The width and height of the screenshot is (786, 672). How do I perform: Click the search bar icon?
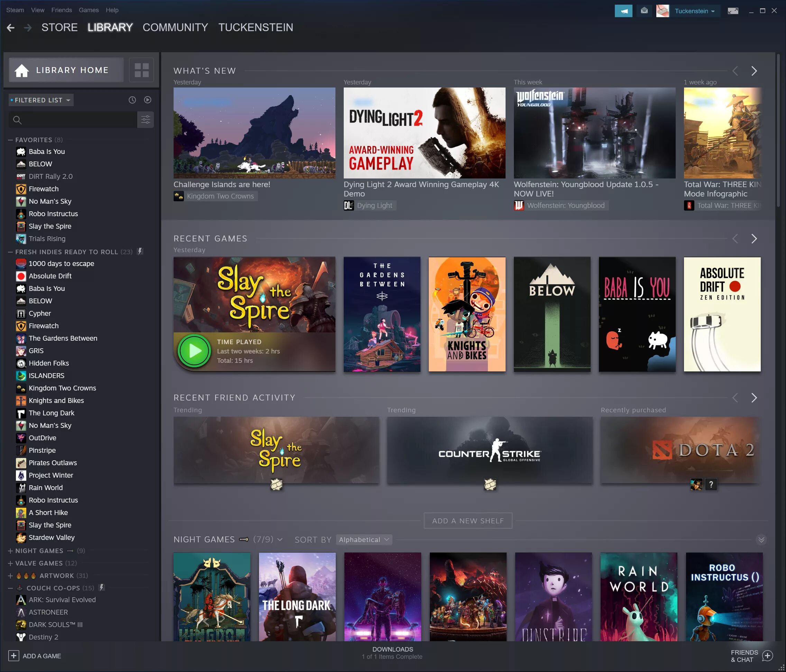click(x=19, y=119)
